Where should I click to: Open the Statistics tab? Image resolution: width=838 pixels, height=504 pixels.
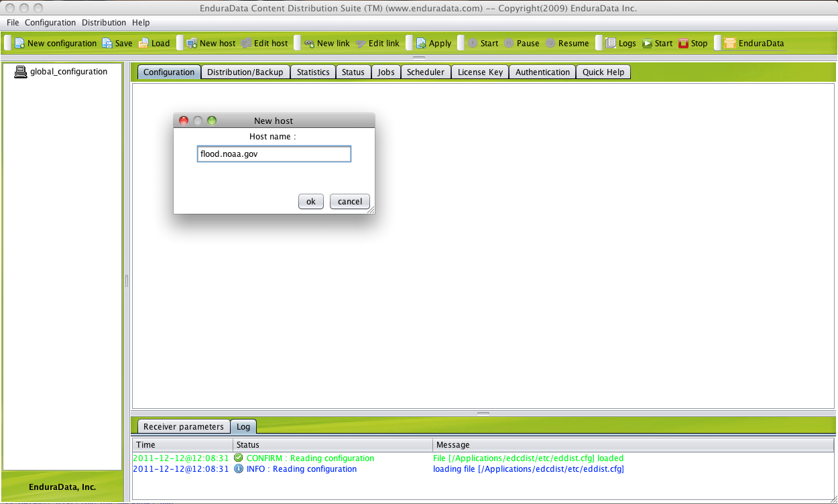[313, 72]
